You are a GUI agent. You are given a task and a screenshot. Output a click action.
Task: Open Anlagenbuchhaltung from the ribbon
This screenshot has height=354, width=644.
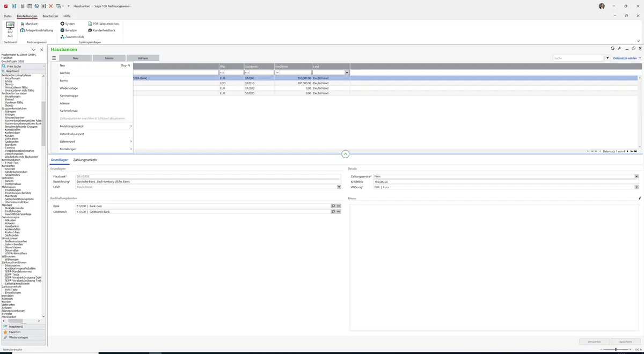click(x=36, y=30)
